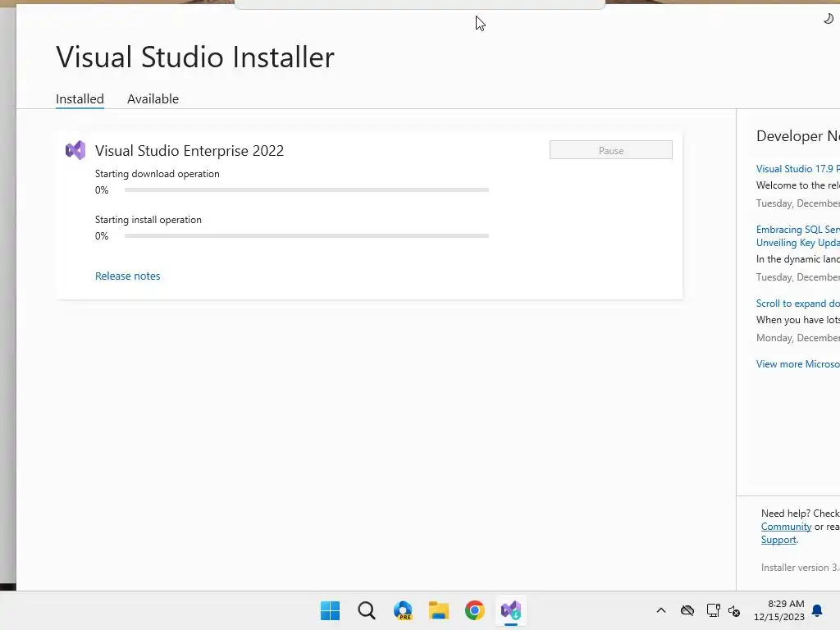
Task: Open File Explorer from taskbar
Action: click(x=439, y=610)
